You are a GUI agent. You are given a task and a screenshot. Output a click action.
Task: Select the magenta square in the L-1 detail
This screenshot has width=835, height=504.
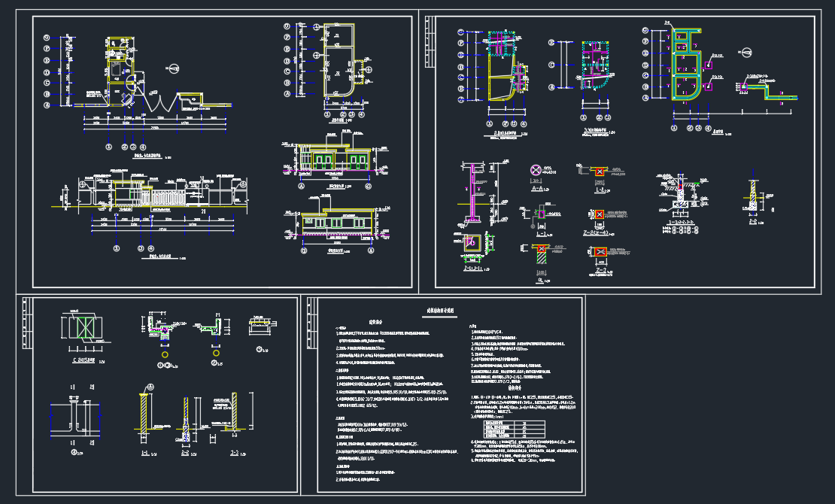540,214
